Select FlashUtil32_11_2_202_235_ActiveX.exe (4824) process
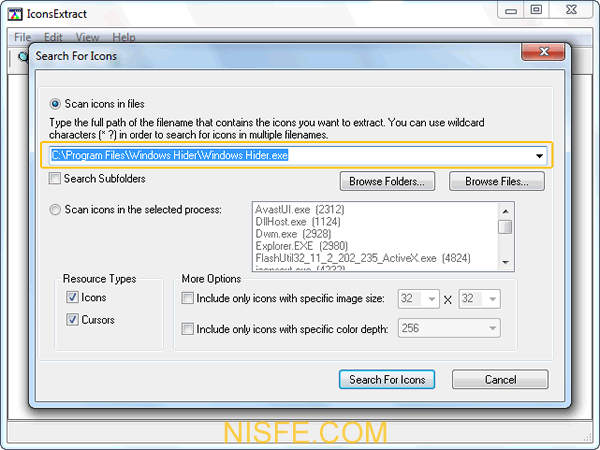The height and width of the screenshot is (450, 600). click(363, 258)
